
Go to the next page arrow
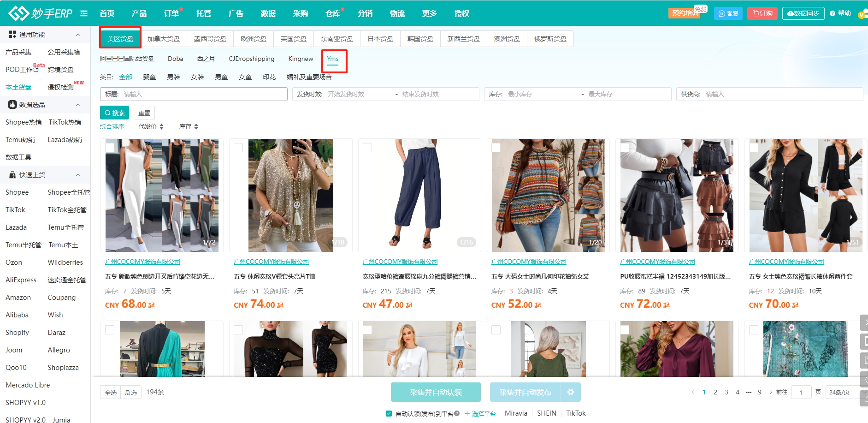coord(770,392)
